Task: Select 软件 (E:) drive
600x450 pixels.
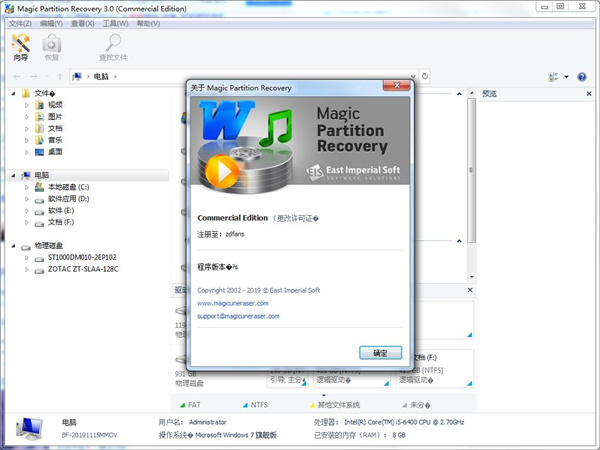Action: click(x=61, y=210)
